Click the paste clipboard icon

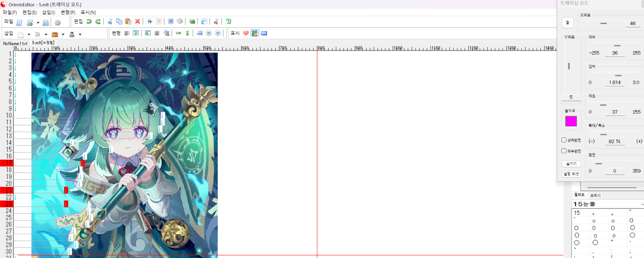coord(128,22)
